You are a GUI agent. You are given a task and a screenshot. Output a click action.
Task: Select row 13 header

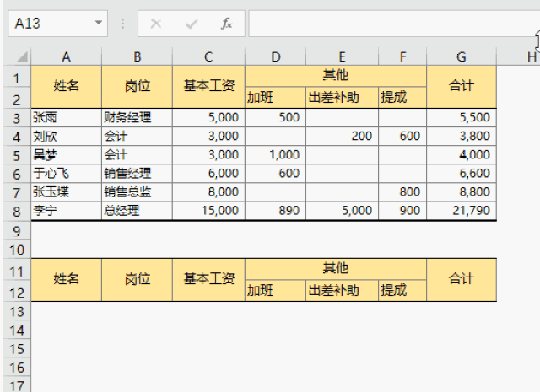point(17,311)
